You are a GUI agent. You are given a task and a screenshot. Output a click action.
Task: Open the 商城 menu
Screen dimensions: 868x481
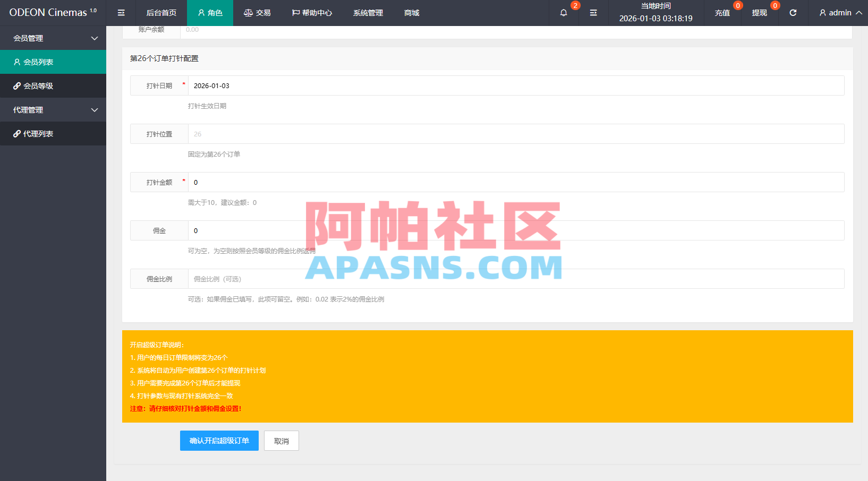[x=412, y=13]
